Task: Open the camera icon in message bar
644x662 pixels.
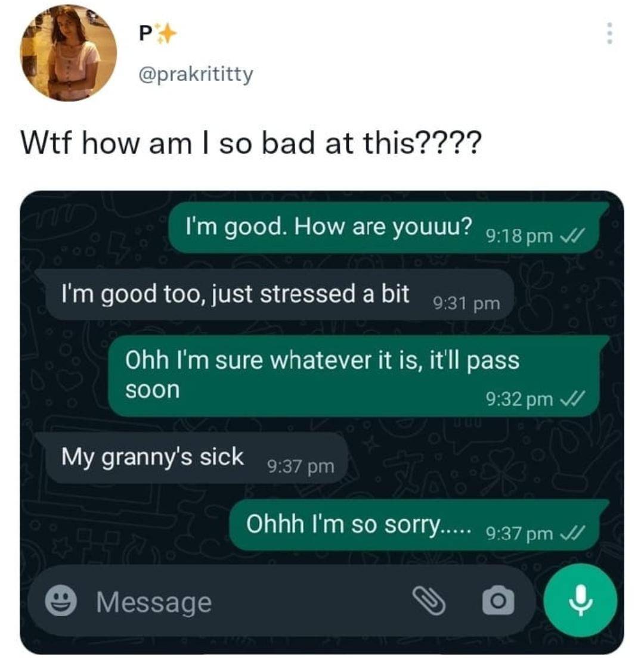Action: pyautogui.click(x=499, y=600)
